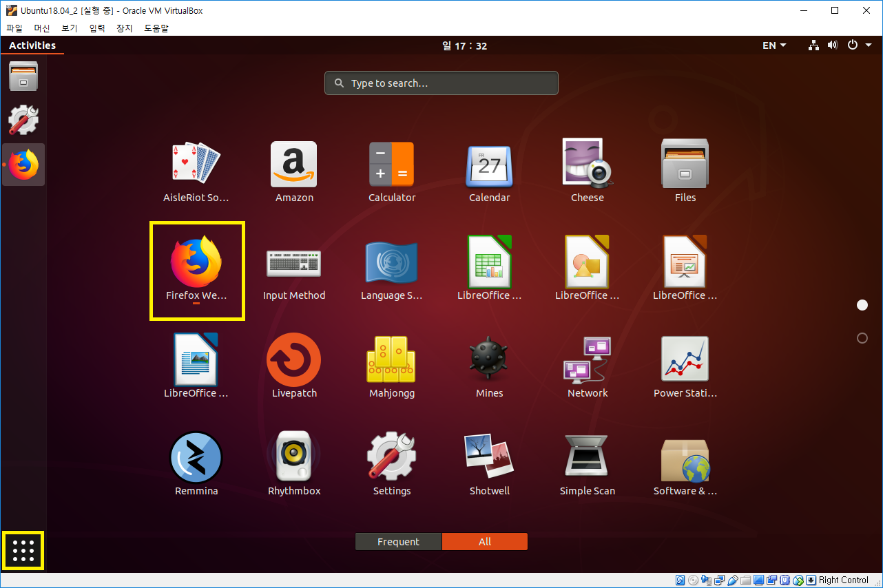Launch LibreOffice Calc green spreadsheet icon
883x588 pixels.
click(490, 270)
